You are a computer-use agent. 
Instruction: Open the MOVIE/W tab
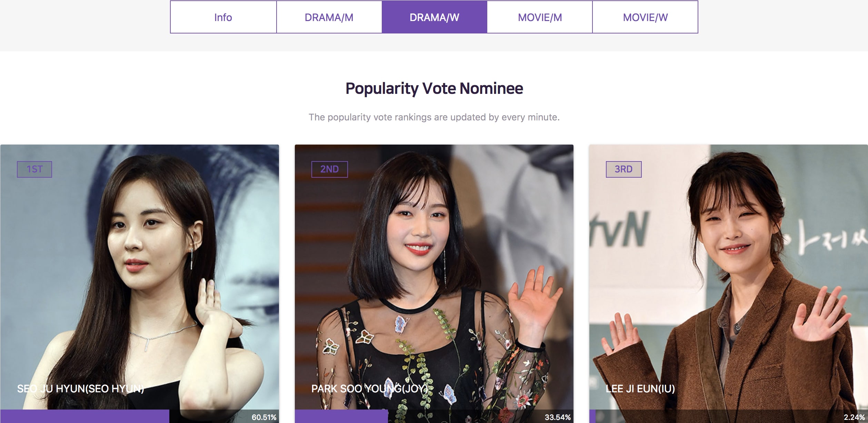point(645,17)
